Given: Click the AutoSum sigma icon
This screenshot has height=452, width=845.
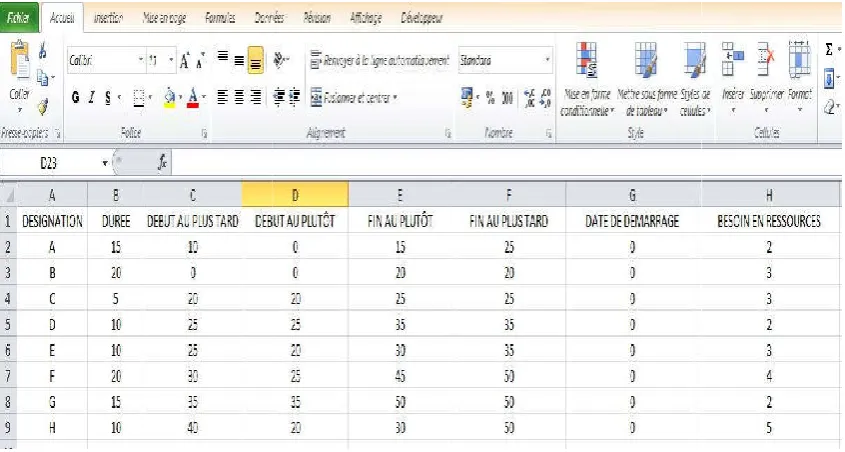Looking at the screenshot, I should (x=829, y=50).
